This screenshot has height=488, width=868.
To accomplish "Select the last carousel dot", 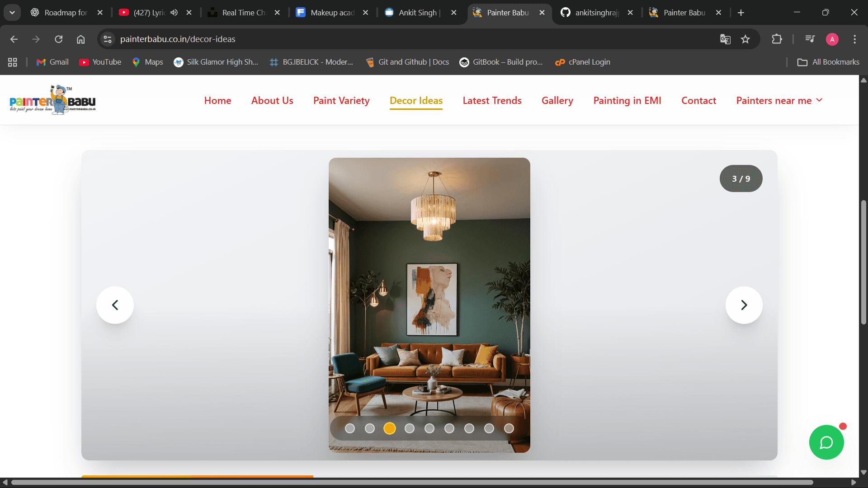I will coord(509,428).
